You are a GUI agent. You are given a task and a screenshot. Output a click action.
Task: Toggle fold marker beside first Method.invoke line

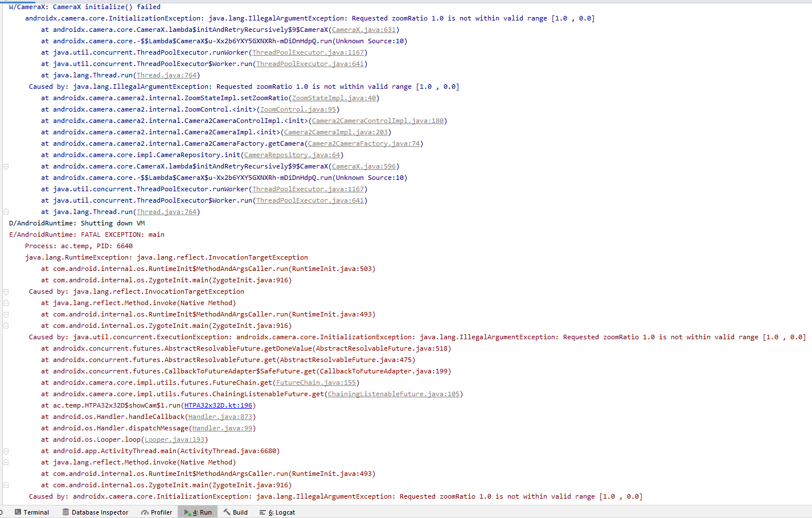[x=6, y=303]
